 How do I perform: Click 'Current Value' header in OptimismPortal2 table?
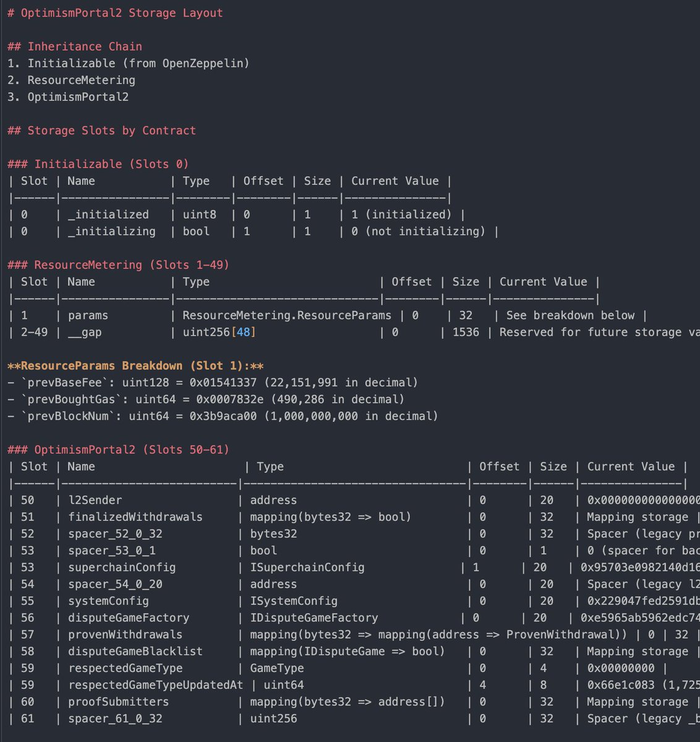point(631,466)
